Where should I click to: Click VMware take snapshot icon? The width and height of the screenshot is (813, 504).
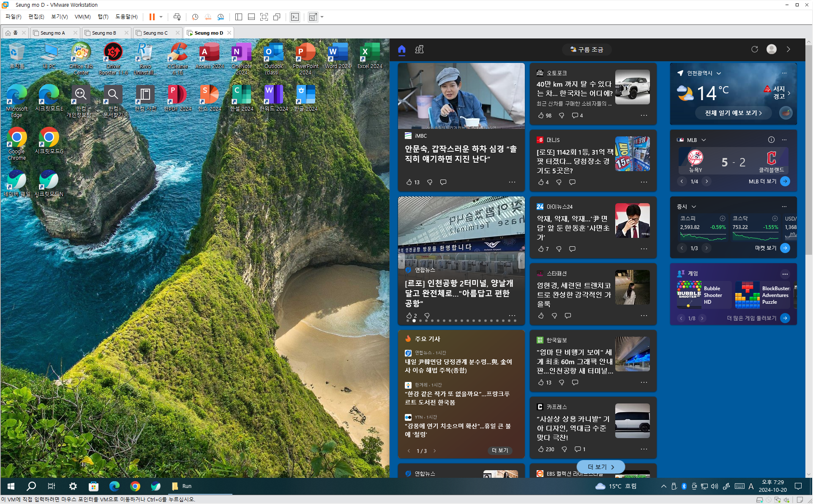point(195,17)
